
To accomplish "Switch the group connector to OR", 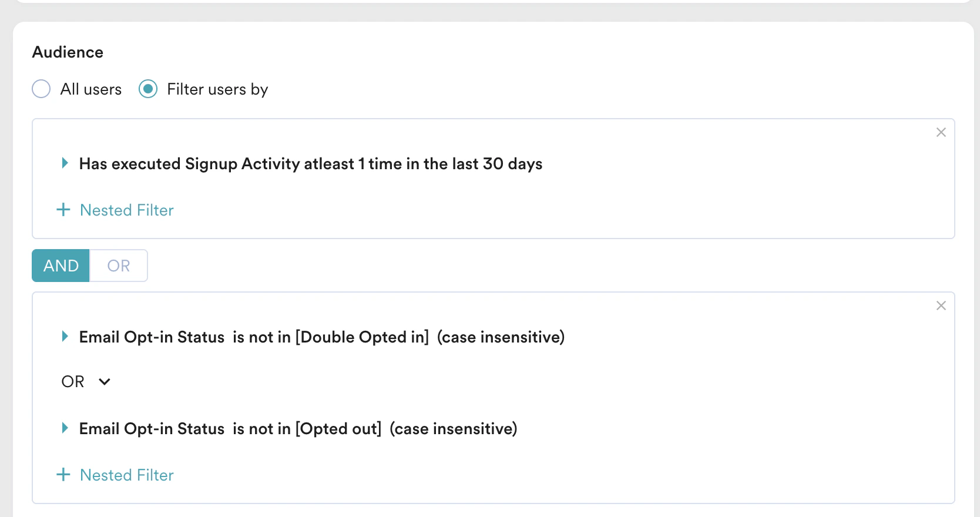I will point(119,266).
